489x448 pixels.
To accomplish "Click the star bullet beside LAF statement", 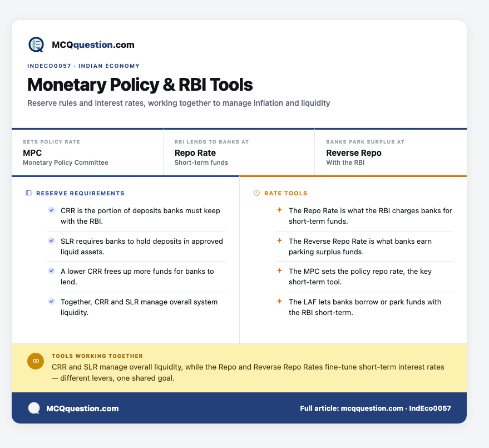I will coord(279,301).
